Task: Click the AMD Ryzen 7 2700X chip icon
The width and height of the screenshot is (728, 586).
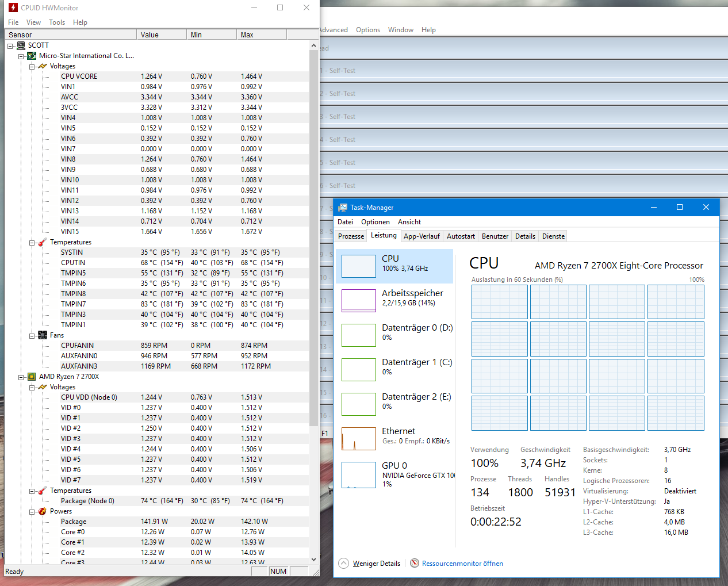Action: coord(32,377)
